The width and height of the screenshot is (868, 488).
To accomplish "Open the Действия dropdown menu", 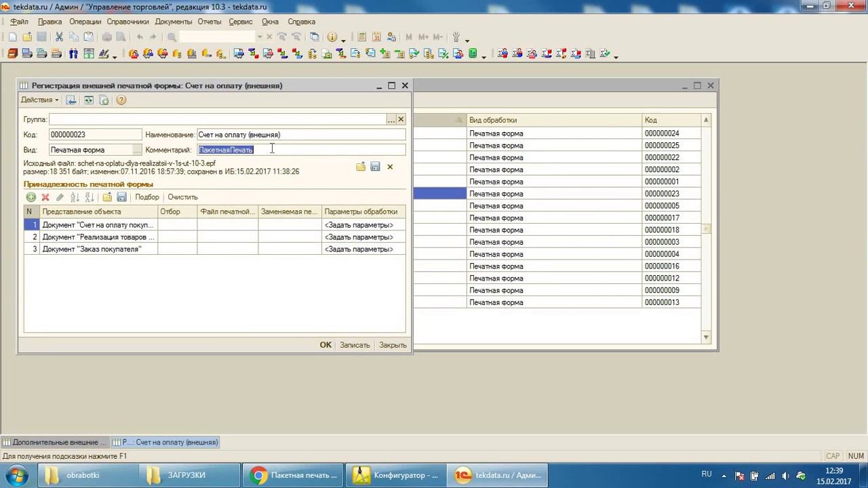I will pyautogui.click(x=39, y=100).
